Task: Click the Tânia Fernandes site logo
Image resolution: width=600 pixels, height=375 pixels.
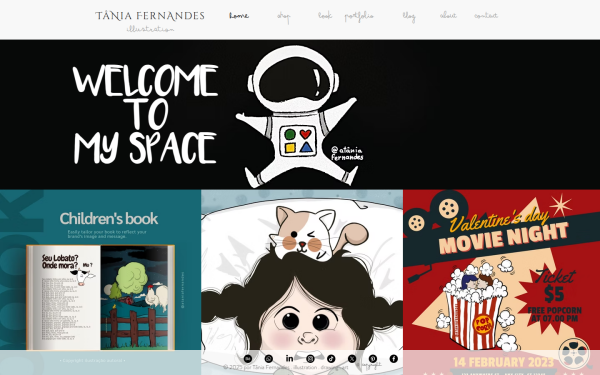Action: 150,16
